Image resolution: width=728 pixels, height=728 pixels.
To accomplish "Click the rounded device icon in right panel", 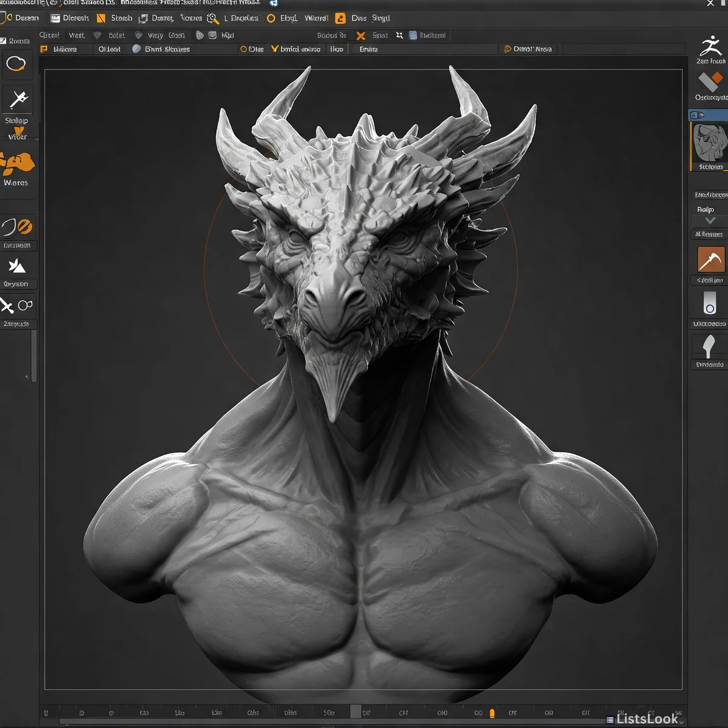I will coord(709,302).
